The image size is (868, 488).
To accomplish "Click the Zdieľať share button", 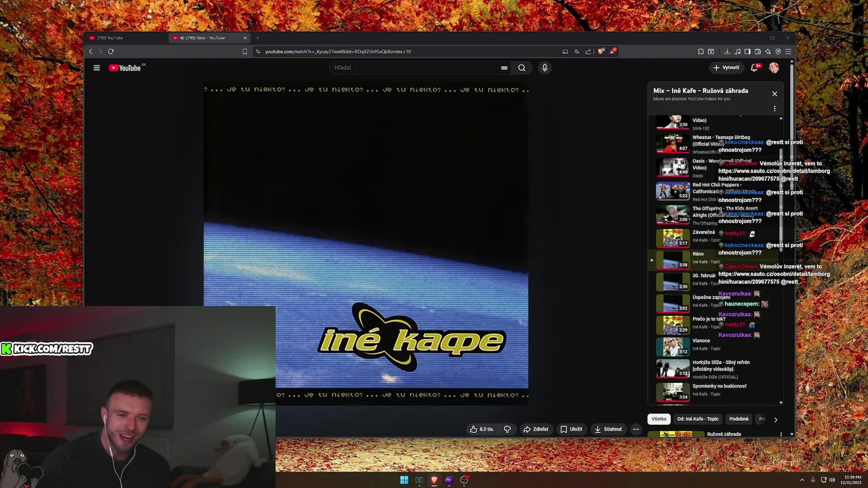I will tap(536, 429).
